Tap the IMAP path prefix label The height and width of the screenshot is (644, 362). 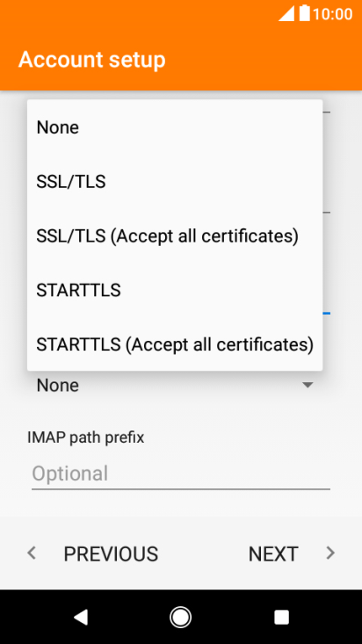pyautogui.click(x=86, y=438)
